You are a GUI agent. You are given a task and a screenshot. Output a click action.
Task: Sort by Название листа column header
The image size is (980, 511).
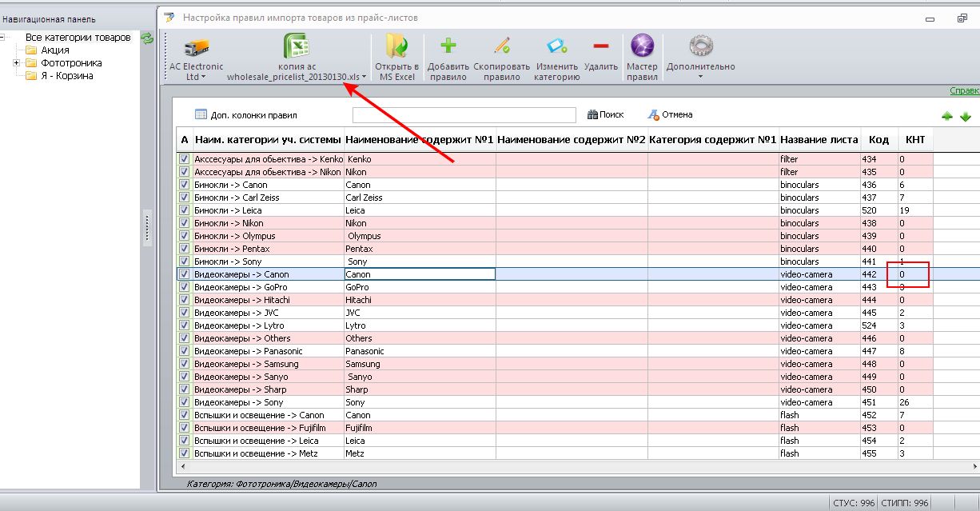point(819,140)
